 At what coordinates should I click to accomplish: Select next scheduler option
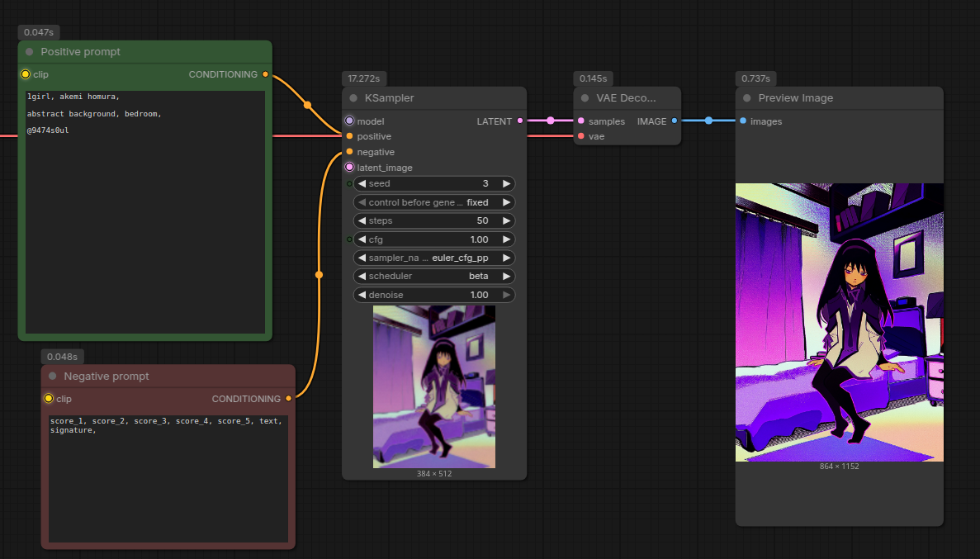(x=506, y=276)
